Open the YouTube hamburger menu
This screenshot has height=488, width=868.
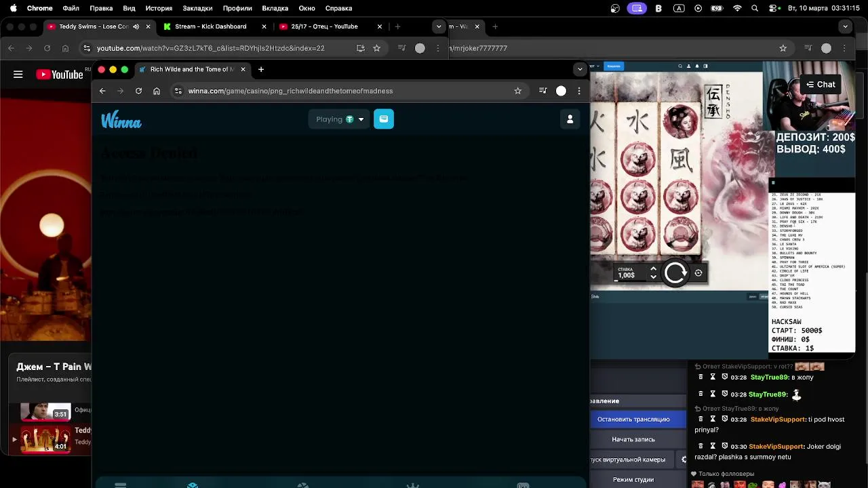coord(18,75)
